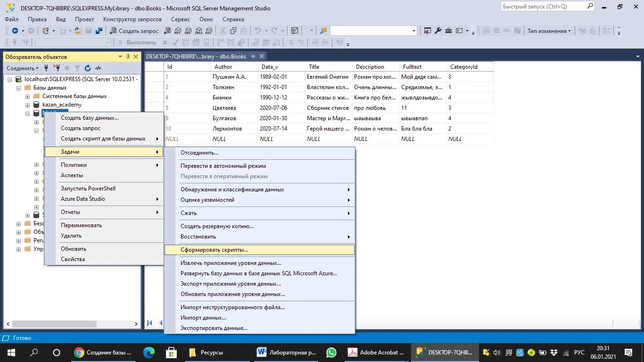644x362 pixels.
Task: Open WhatsApp from the taskbar
Action: pos(331,353)
